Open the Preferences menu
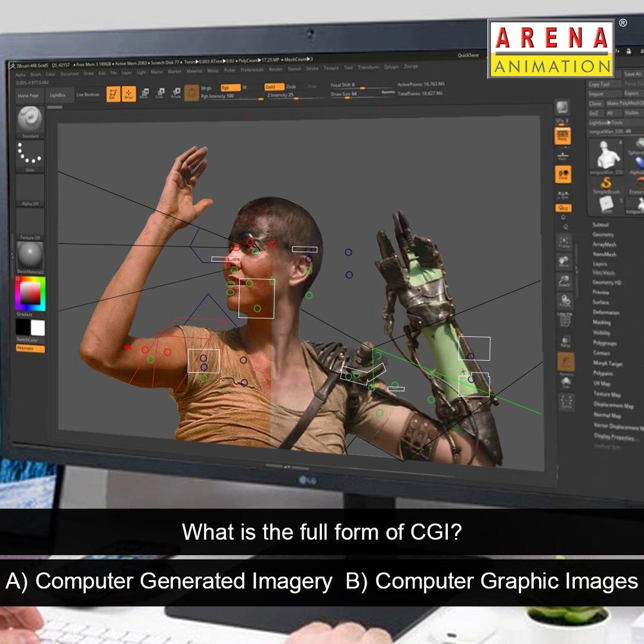This screenshot has width=644, height=644. pyautogui.click(x=252, y=70)
